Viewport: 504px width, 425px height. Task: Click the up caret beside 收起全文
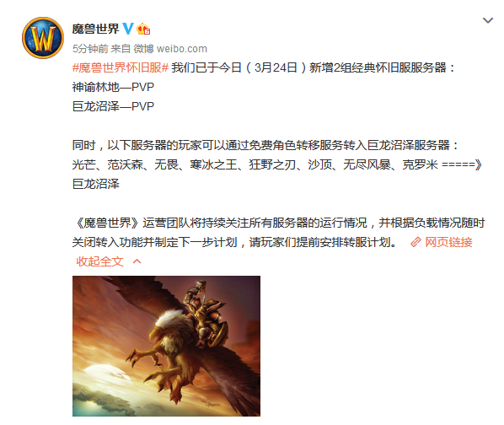point(137,261)
